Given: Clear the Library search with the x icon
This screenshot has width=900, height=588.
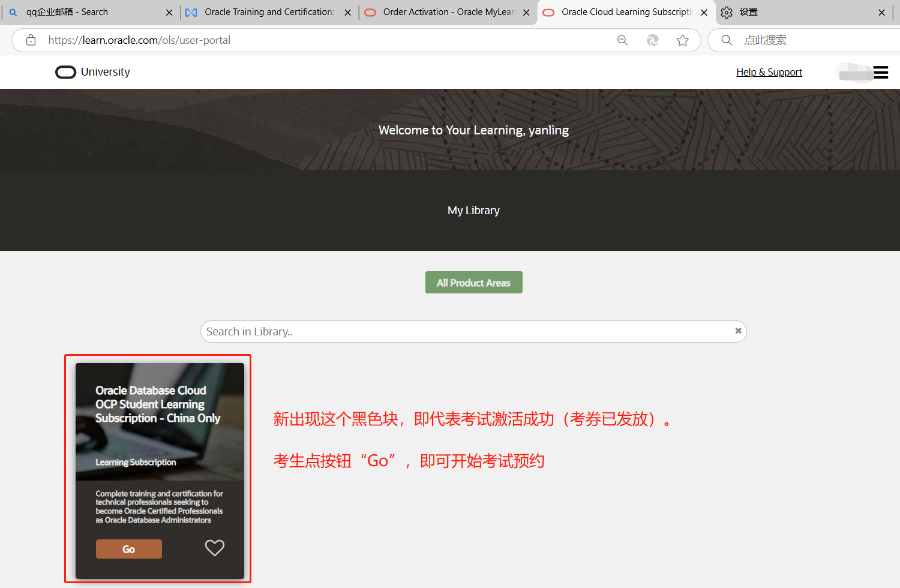Looking at the screenshot, I should (x=738, y=331).
